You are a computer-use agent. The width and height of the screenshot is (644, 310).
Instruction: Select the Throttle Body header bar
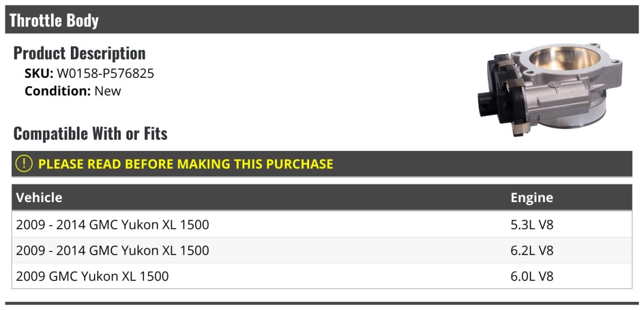[x=322, y=20]
